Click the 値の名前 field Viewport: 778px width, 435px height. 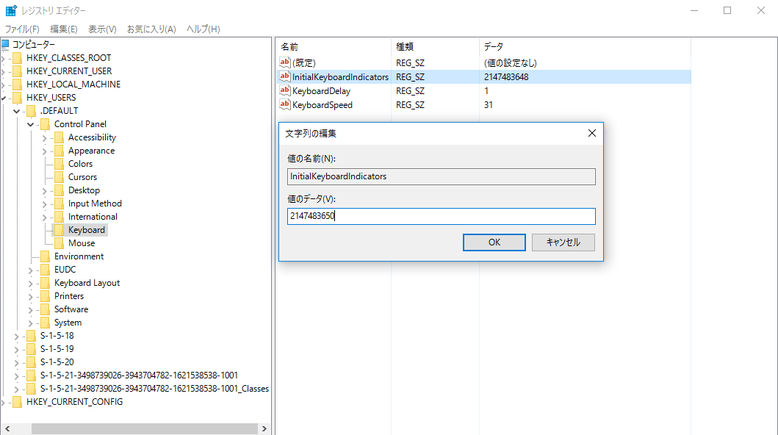(441, 176)
